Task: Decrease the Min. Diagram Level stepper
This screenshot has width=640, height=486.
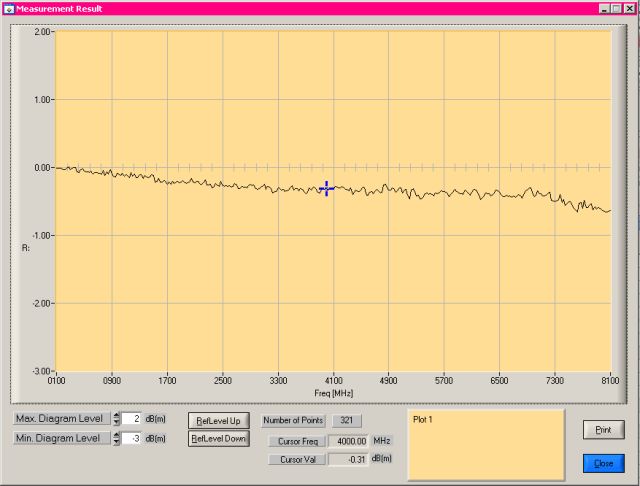Action: (116, 442)
